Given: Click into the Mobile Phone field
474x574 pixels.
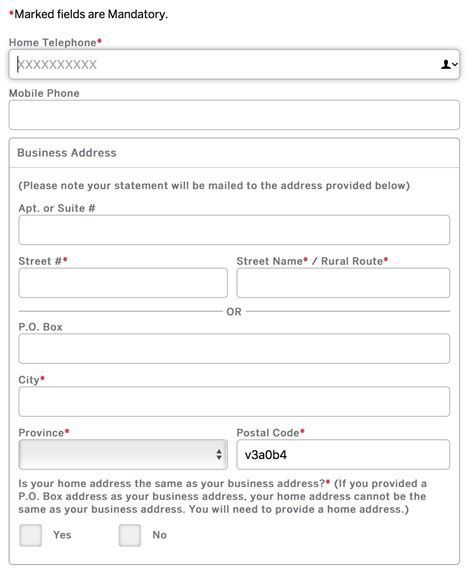Looking at the screenshot, I should (x=234, y=115).
